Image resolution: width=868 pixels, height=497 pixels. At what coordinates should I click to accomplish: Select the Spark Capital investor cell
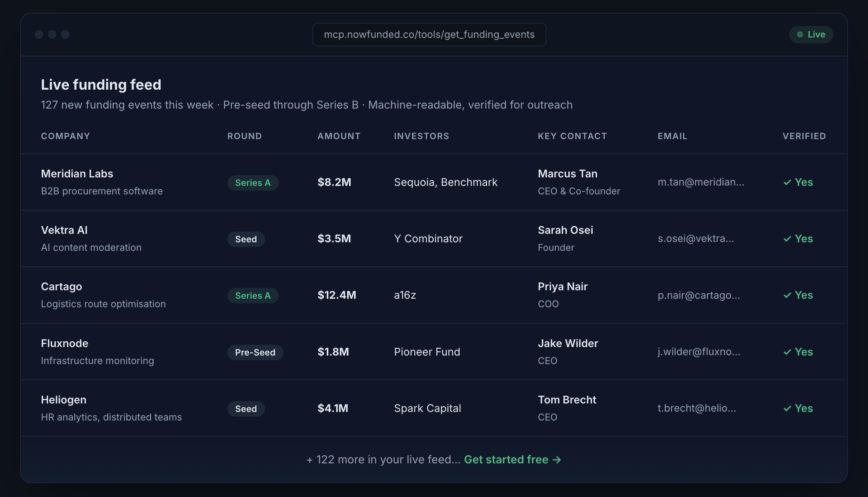[427, 408]
